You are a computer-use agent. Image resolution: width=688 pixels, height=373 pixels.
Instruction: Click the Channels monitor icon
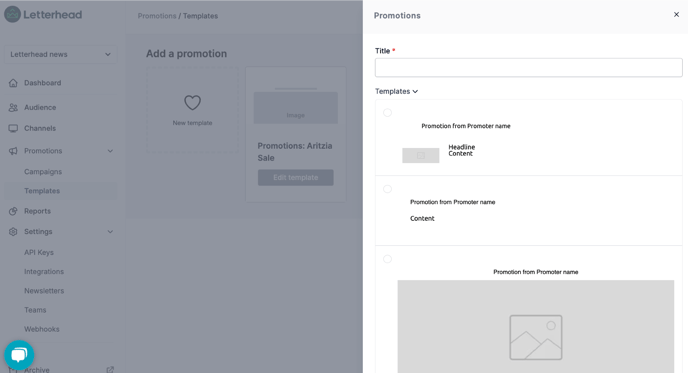coord(13,129)
